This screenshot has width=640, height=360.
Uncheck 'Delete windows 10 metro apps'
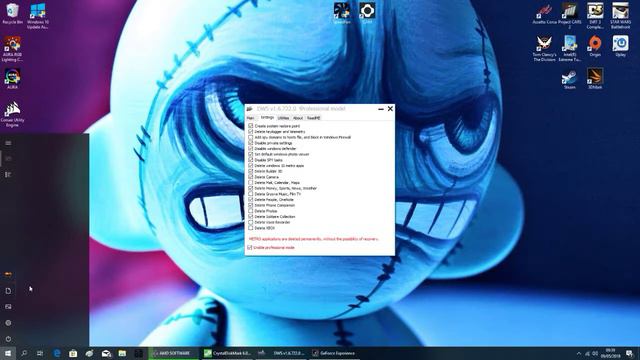coord(251,166)
